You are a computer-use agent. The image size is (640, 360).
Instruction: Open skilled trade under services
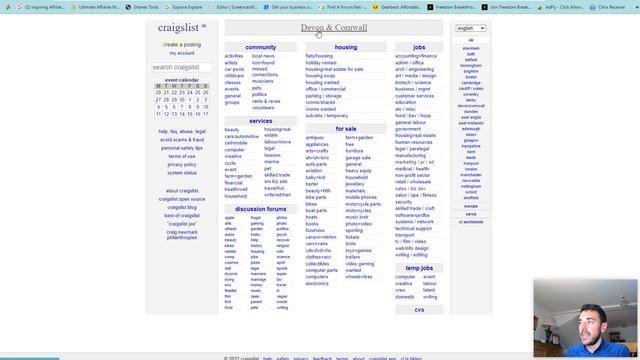click(x=277, y=175)
